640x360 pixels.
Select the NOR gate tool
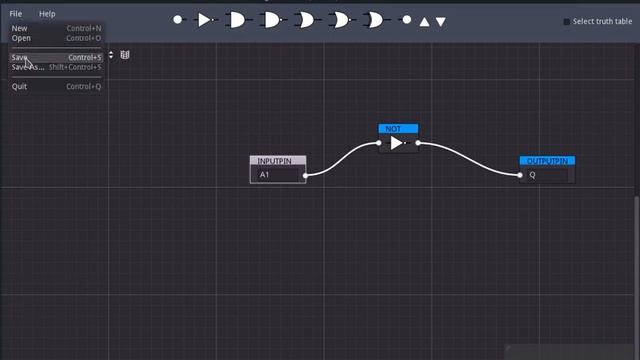click(x=341, y=20)
